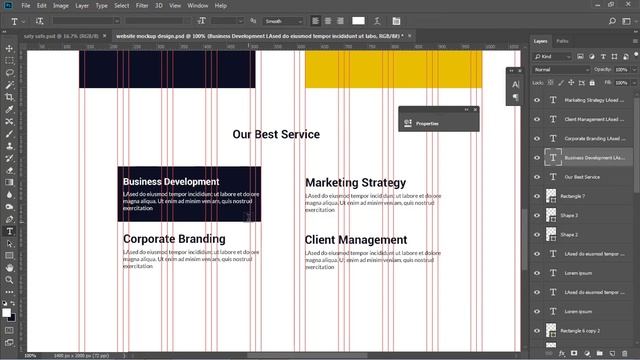640x360 pixels.
Task: Open the File menu
Action: [x=26, y=6]
